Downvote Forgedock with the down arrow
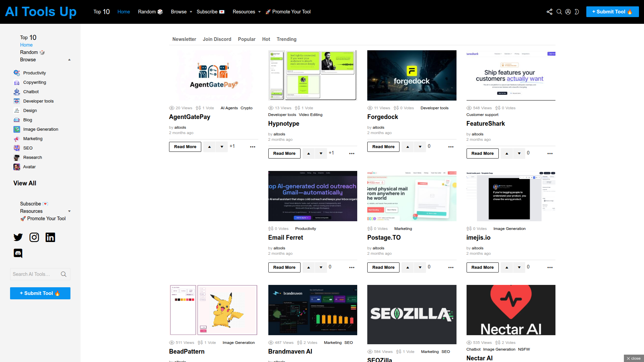The image size is (644, 362). click(x=420, y=147)
